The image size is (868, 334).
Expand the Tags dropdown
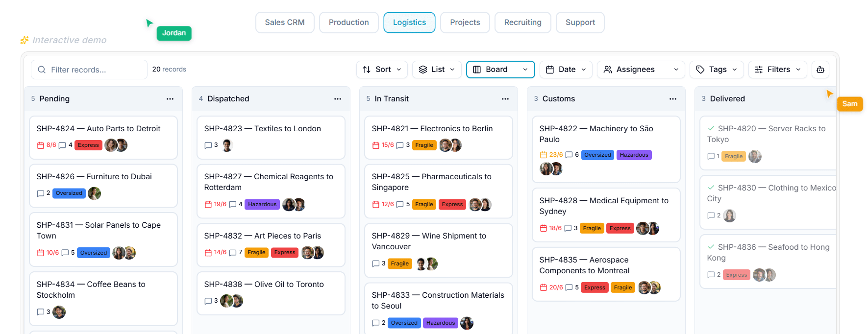pyautogui.click(x=717, y=70)
